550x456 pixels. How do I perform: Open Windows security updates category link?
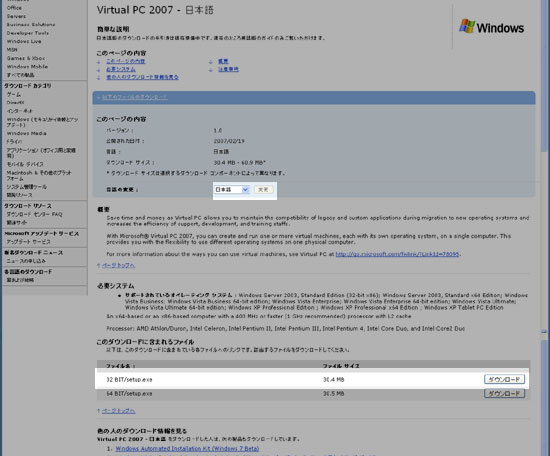pyautogui.click(x=42, y=122)
